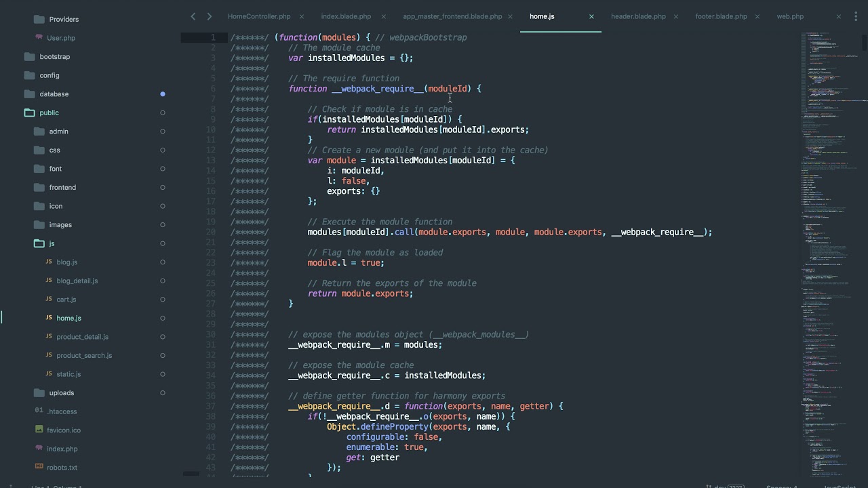Collapse the js folder

(39, 243)
